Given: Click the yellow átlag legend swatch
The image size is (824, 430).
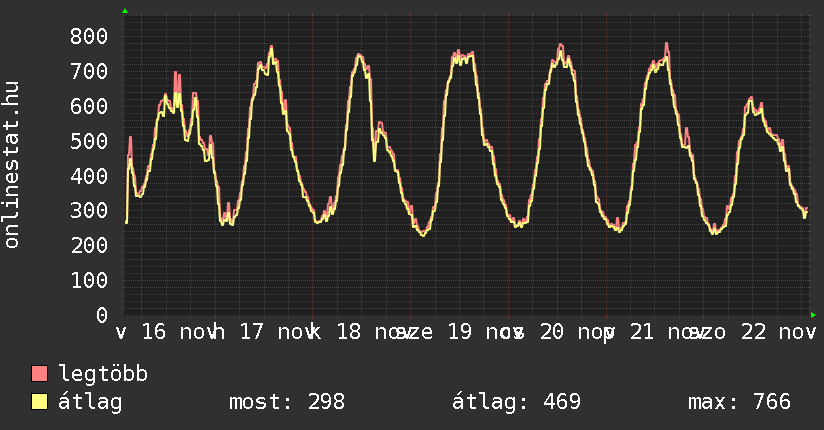Looking at the screenshot, I should 40,403.
